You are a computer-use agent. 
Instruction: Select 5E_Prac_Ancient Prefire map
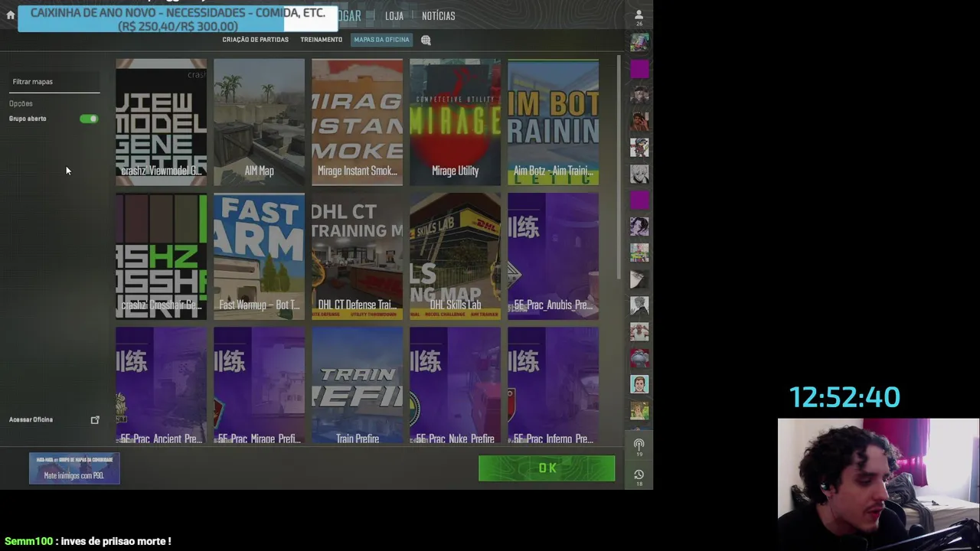(x=161, y=386)
